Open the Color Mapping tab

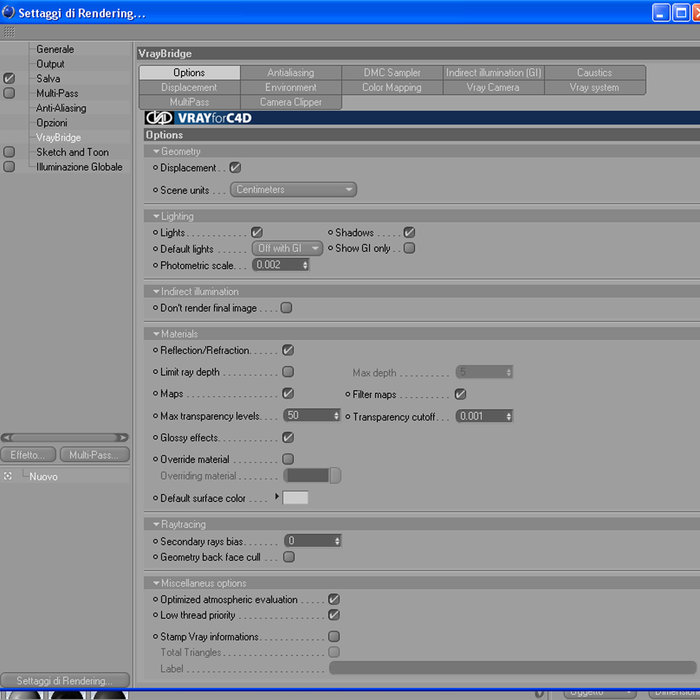click(x=392, y=87)
